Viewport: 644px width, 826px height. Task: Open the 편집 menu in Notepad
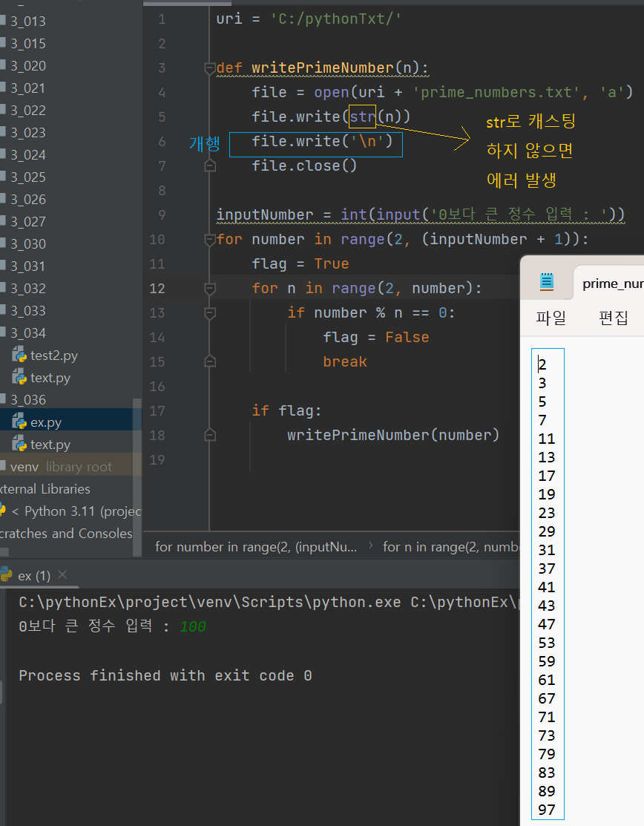pos(614,318)
